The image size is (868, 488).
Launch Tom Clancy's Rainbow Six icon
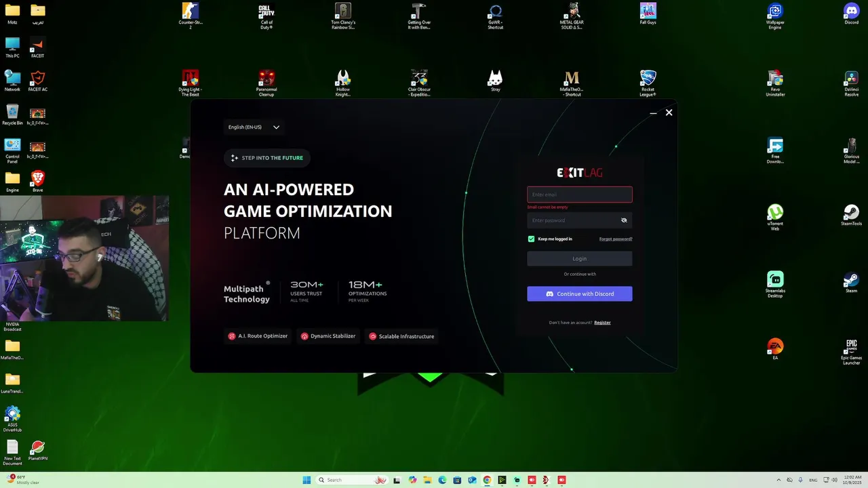343,16
